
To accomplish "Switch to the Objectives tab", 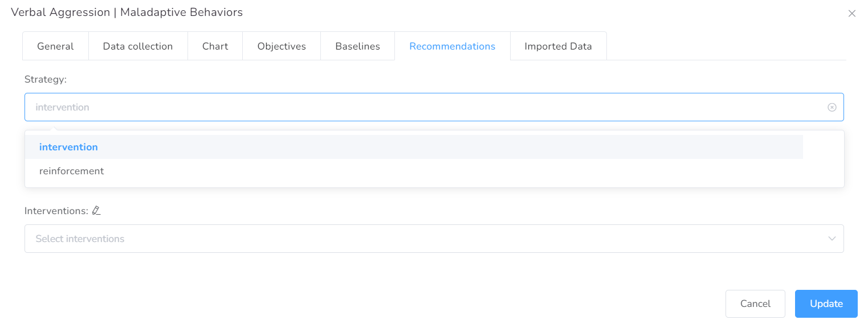I will (x=282, y=46).
